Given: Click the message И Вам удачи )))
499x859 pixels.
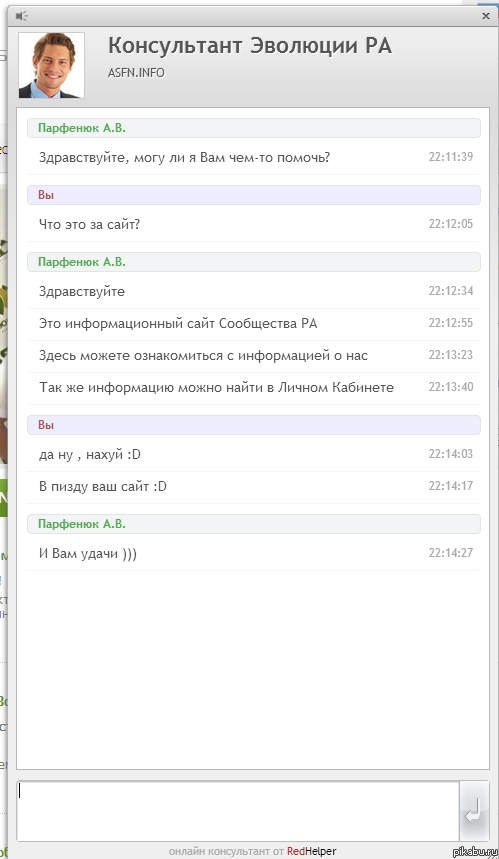Looking at the screenshot, I should [88, 553].
